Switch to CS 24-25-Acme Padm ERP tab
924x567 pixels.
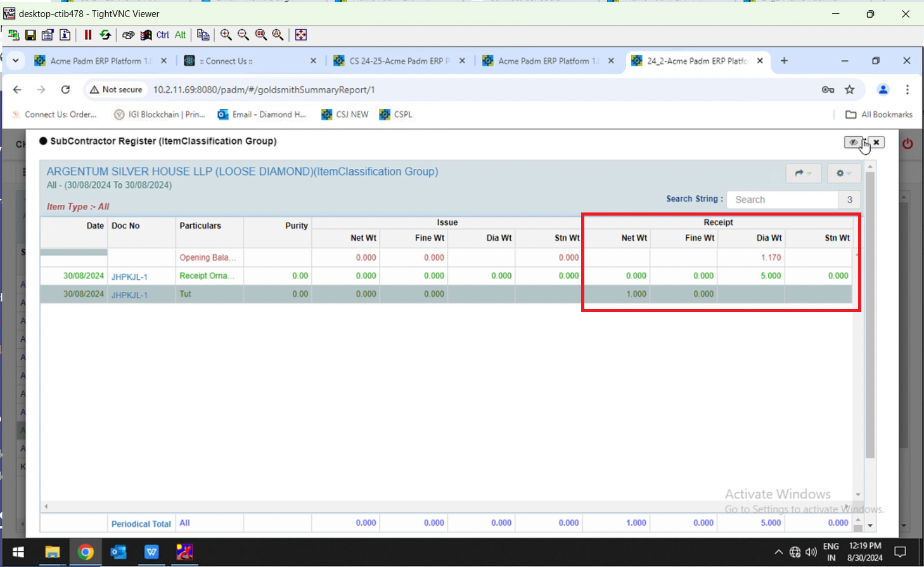[400, 61]
